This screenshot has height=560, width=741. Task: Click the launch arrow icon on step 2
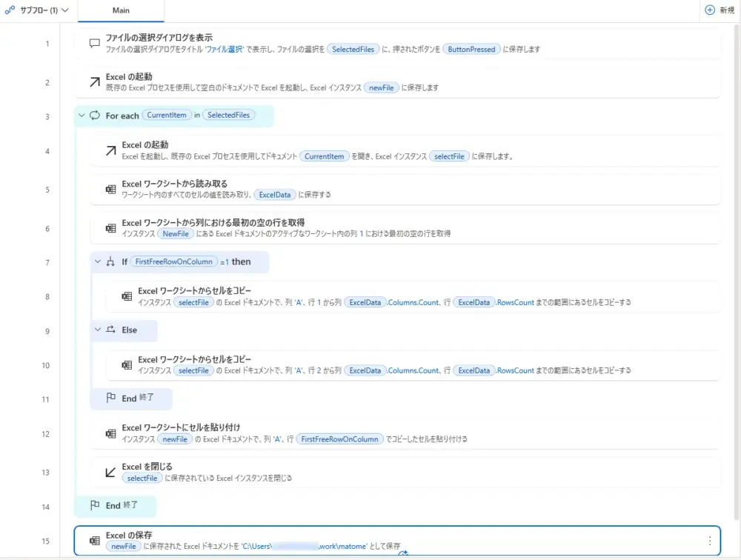(95, 82)
